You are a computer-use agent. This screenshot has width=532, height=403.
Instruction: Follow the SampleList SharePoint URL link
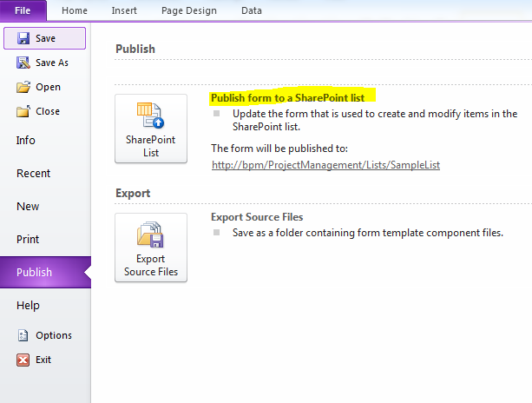[x=325, y=165]
